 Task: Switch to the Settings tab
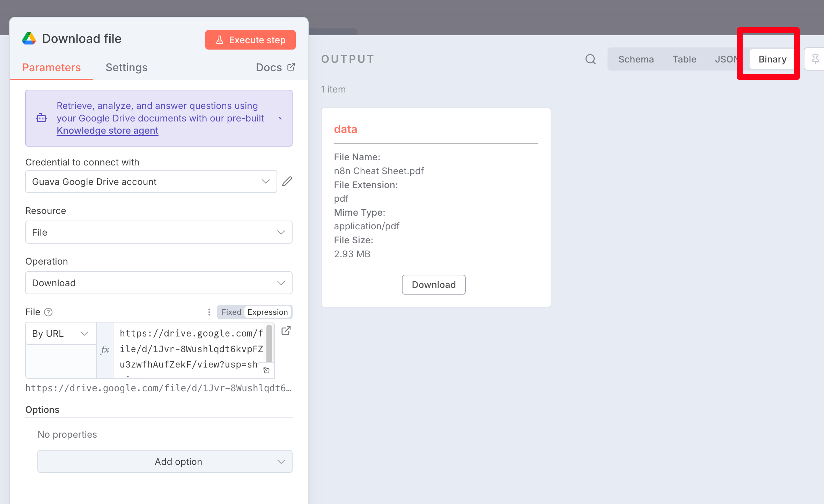[126, 67]
